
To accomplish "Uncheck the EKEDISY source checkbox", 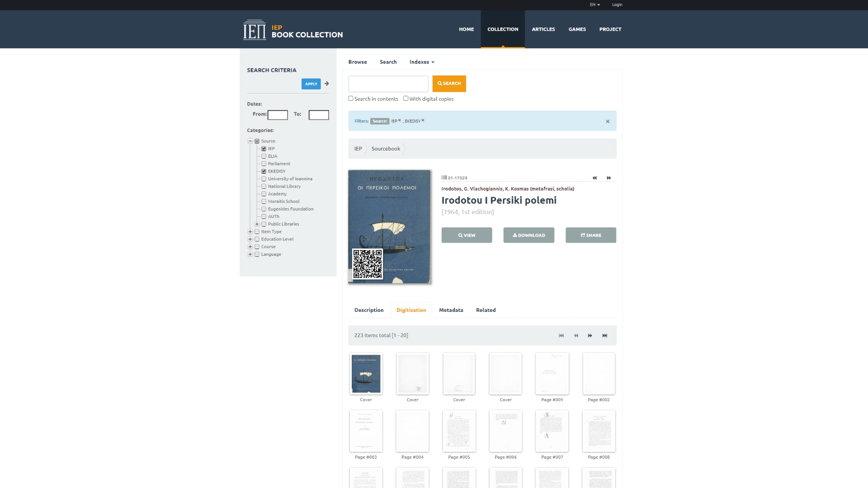I will (264, 171).
